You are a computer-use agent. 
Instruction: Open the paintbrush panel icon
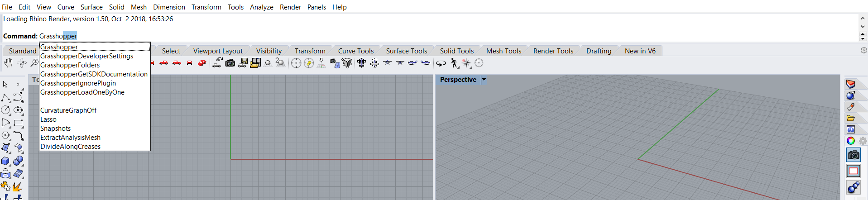tap(851, 107)
